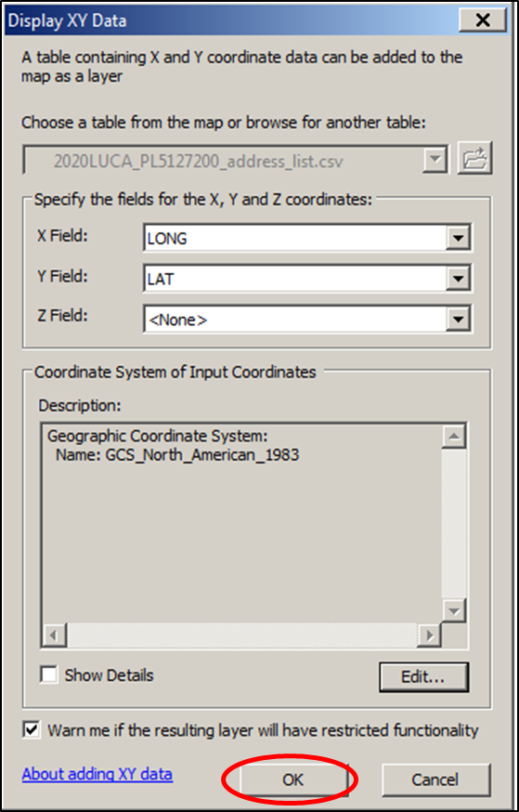Click the description box scroll-right arrow
The width and height of the screenshot is (519, 812).
(428, 635)
